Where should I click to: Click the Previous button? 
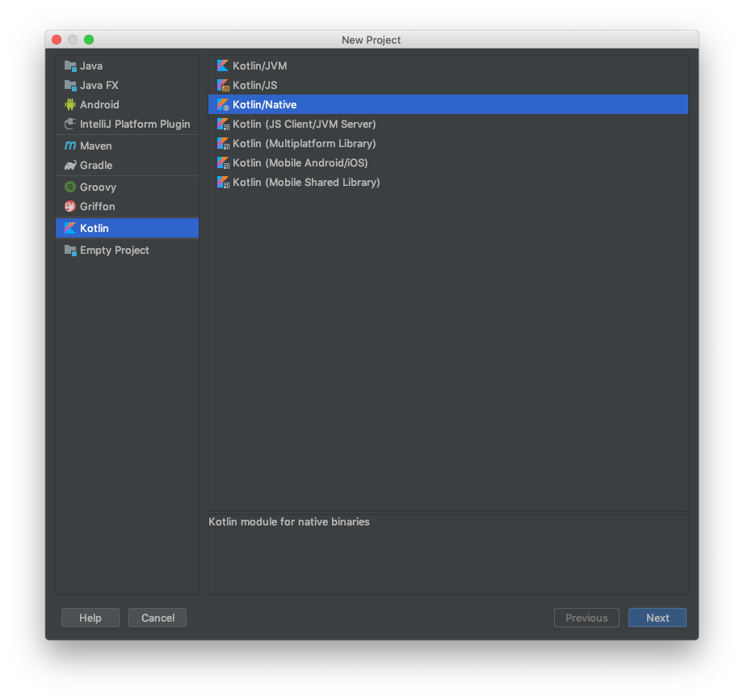click(586, 618)
